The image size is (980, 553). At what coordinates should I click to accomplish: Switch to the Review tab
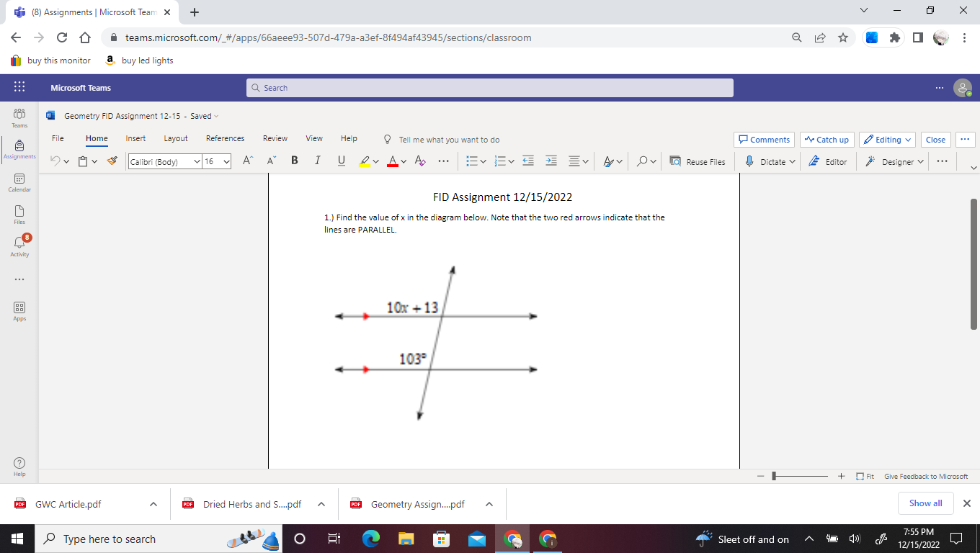(x=275, y=138)
